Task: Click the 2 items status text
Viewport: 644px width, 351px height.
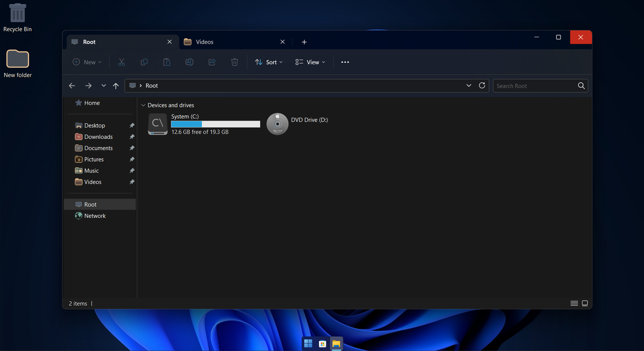Action: [x=78, y=303]
